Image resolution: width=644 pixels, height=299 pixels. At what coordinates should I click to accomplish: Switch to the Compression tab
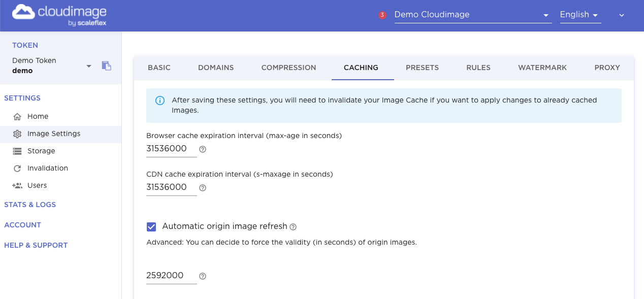click(288, 68)
